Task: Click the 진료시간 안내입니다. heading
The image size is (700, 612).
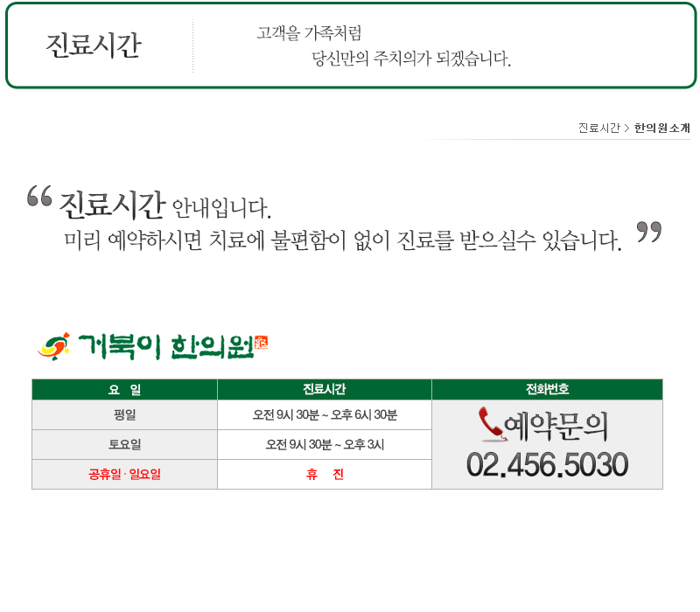Action: click(165, 205)
